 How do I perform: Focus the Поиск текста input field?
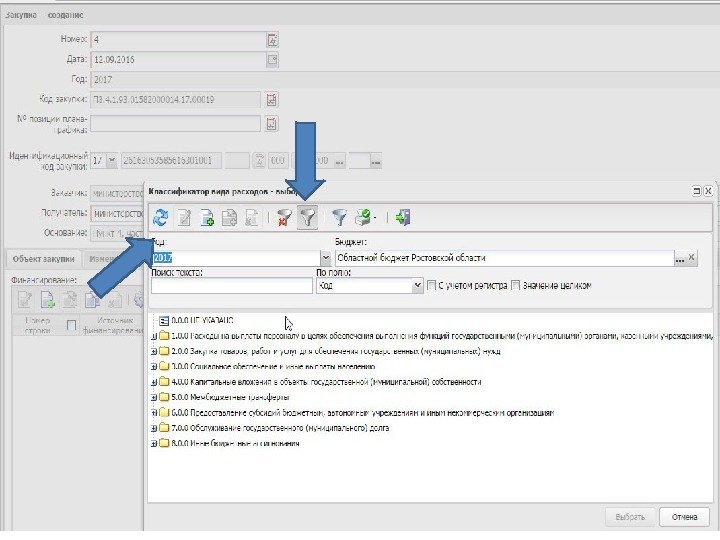tap(231, 286)
